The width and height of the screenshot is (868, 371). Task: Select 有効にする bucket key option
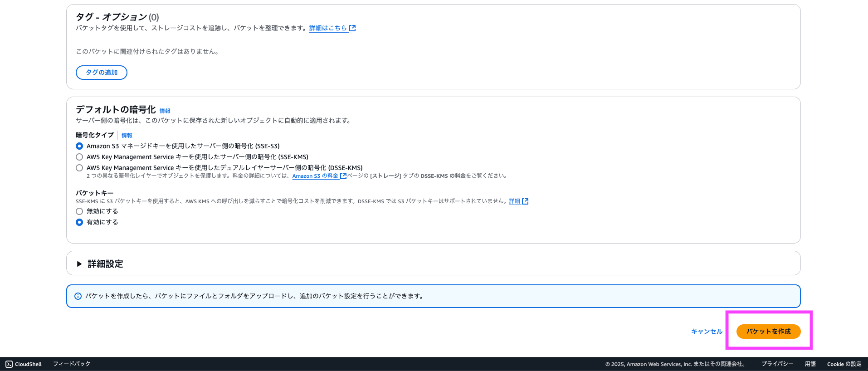[79, 222]
